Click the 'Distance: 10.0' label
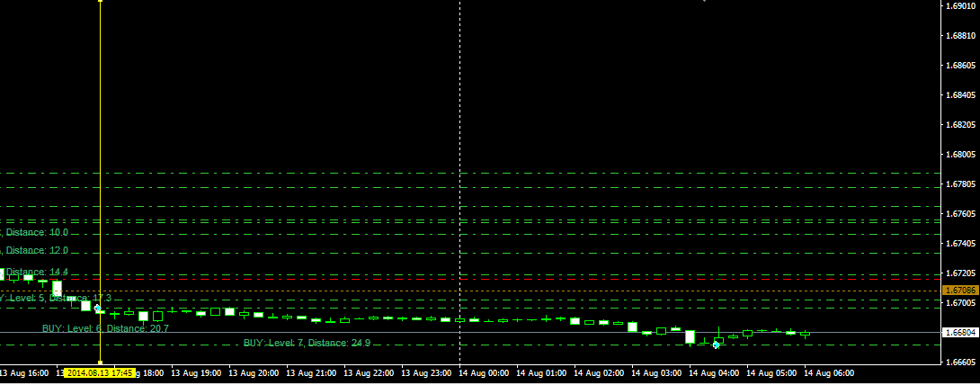Image resolution: width=980 pixels, height=385 pixels. tap(37, 232)
